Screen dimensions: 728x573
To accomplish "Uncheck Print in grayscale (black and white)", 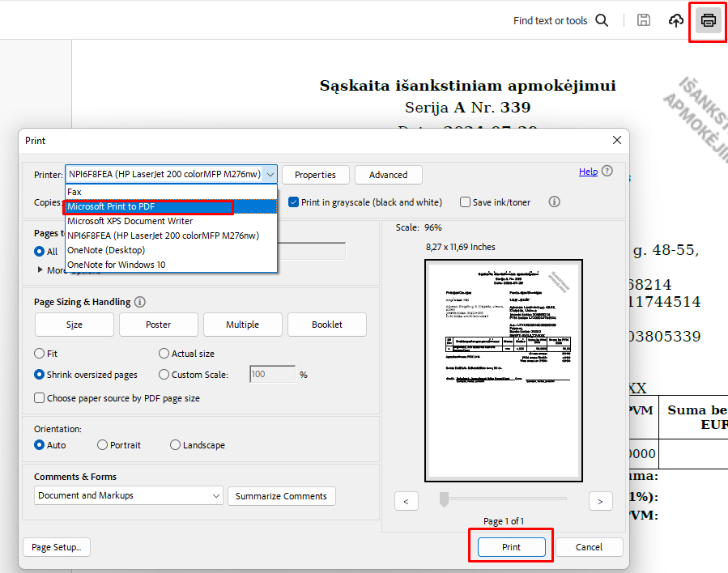I will click(293, 202).
